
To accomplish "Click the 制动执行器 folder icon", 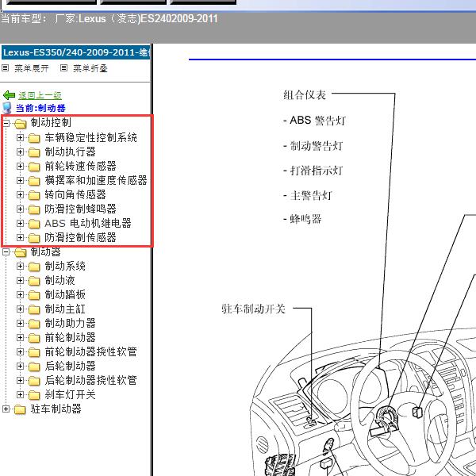I will click(34, 152).
